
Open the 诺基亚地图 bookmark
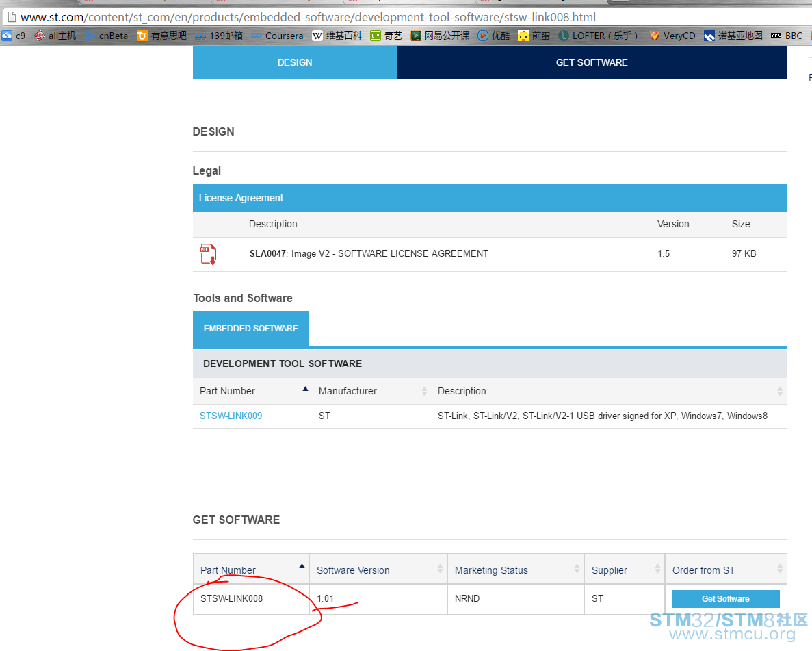(x=733, y=36)
